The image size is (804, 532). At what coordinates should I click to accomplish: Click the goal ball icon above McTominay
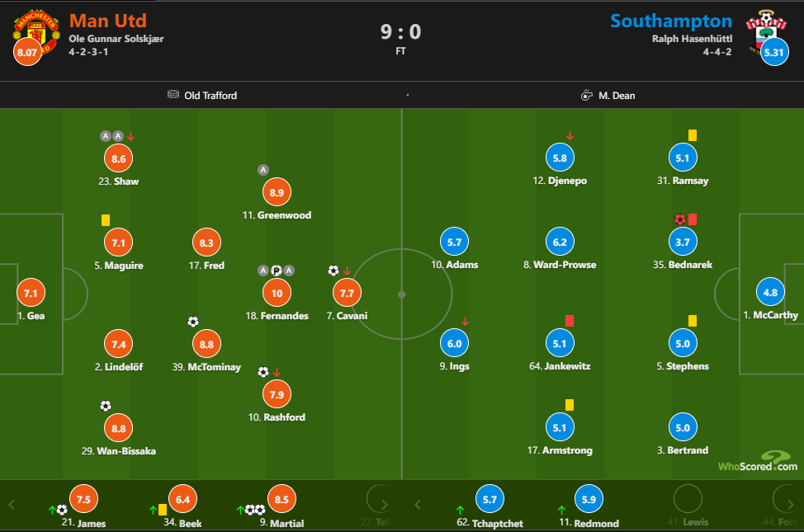[193, 322]
